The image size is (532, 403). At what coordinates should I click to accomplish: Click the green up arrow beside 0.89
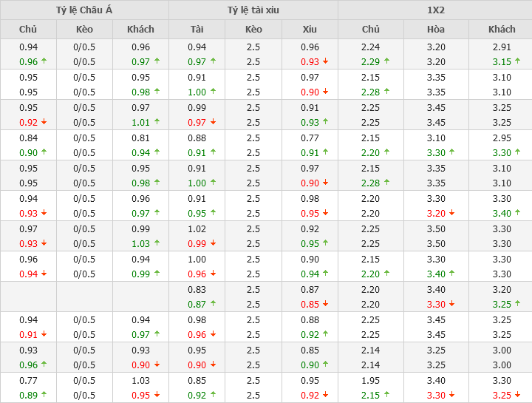[x=44, y=395]
